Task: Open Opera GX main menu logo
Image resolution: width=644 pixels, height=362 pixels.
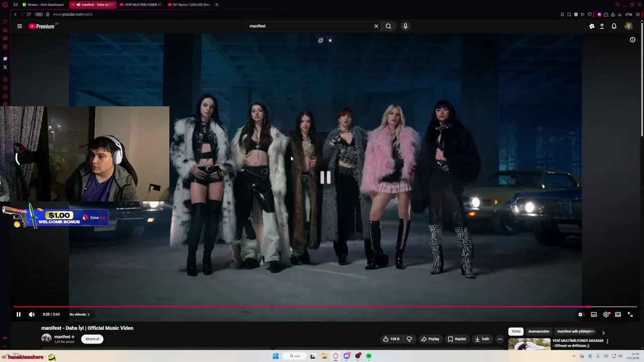Action: [5, 5]
